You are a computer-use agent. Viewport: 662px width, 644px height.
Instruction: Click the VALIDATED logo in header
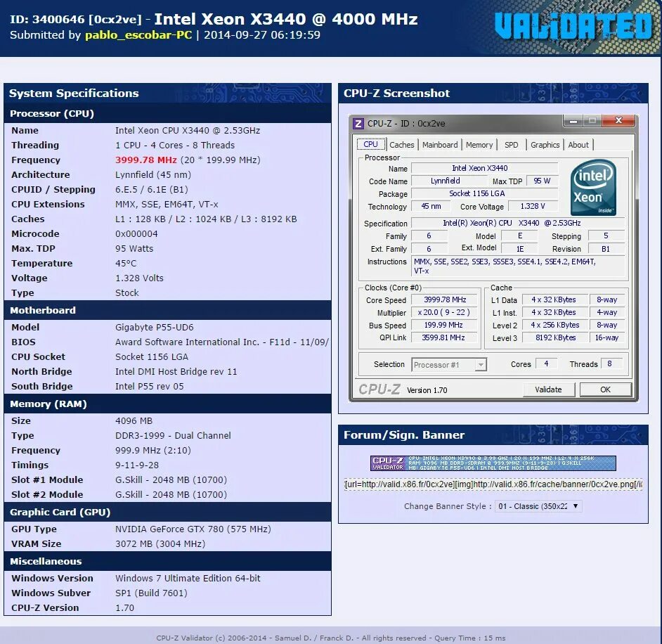pos(573,26)
